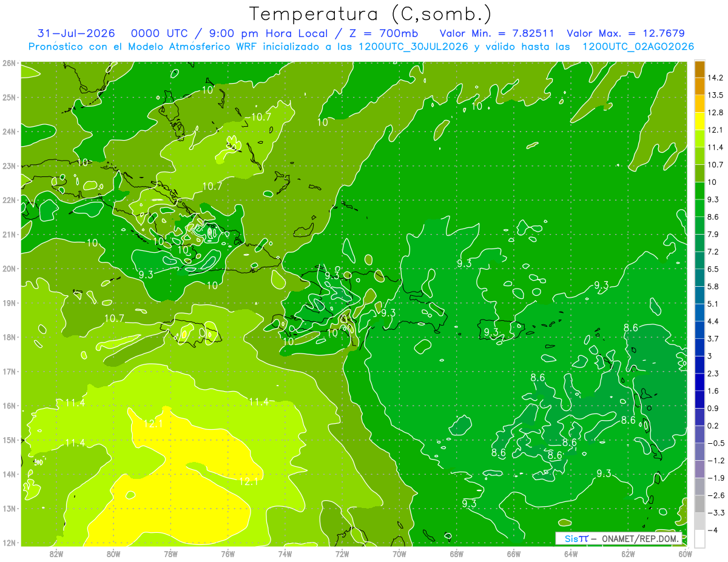728x562 pixels.
Task: Select the yellow swatch in the color legend
Action: tap(699, 122)
